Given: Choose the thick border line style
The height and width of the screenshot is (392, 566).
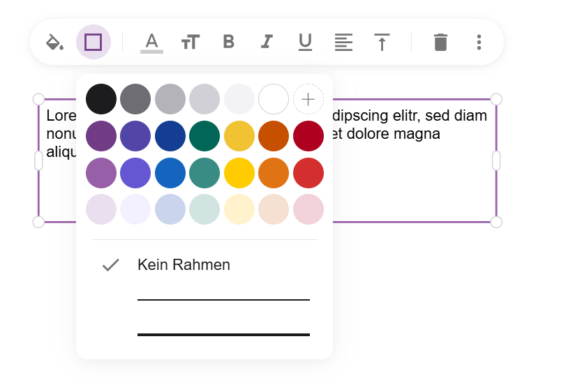Looking at the screenshot, I should coord(223,335).
